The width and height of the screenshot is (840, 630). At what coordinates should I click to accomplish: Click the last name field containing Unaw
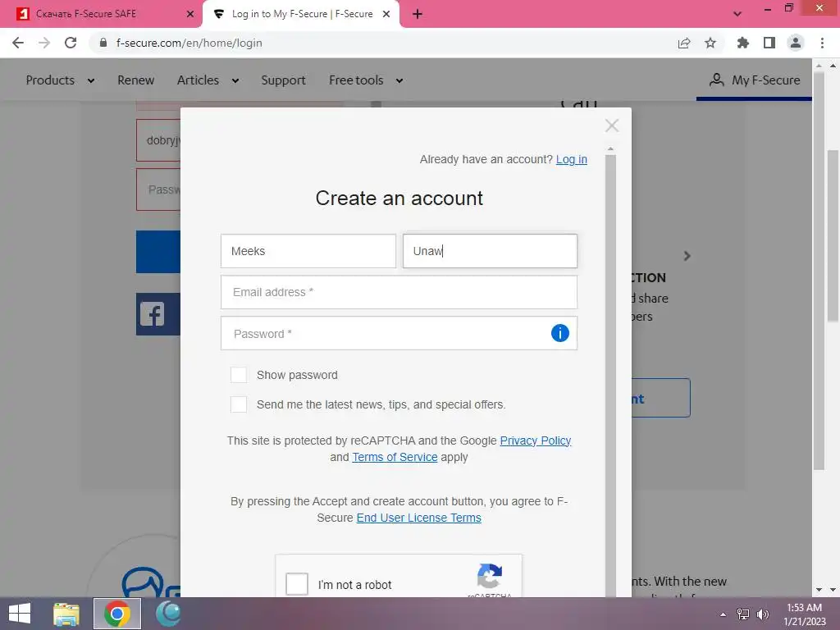(490, 251)
